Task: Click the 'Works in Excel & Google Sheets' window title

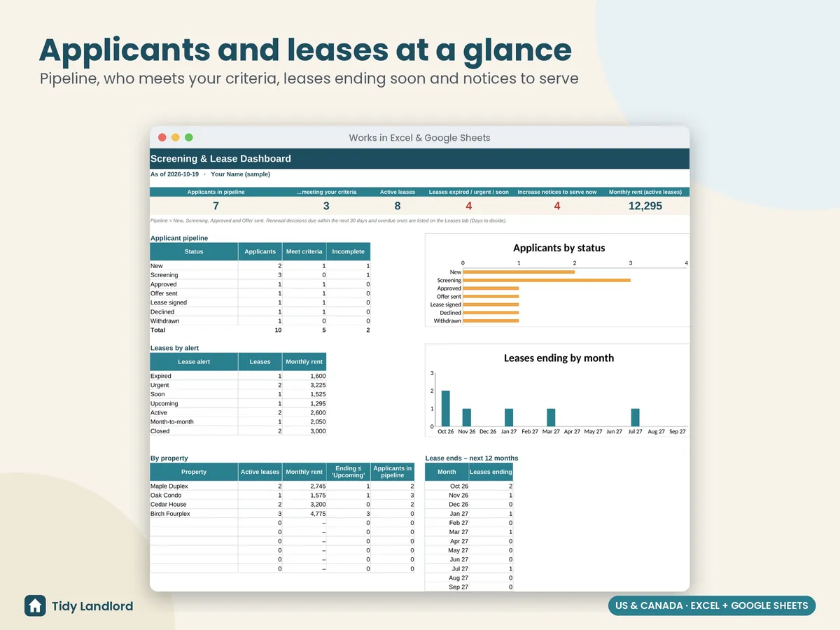Action: (x=419, y=138)
